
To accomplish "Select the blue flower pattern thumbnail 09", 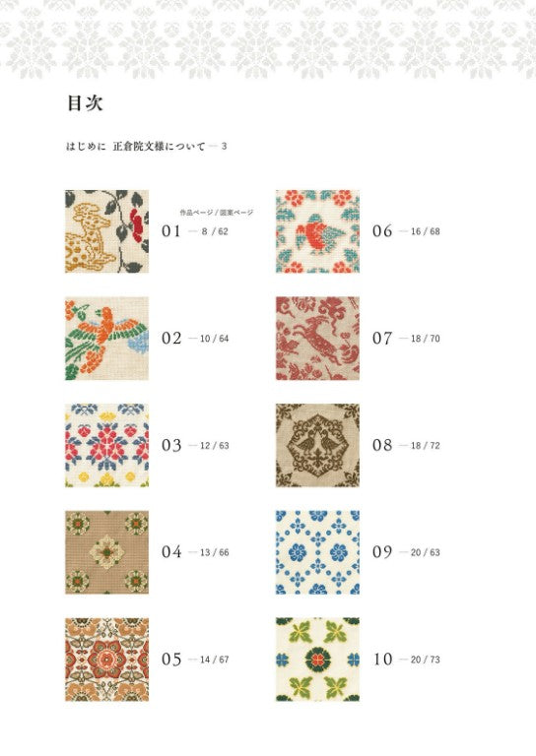I will tap(317, 552).
